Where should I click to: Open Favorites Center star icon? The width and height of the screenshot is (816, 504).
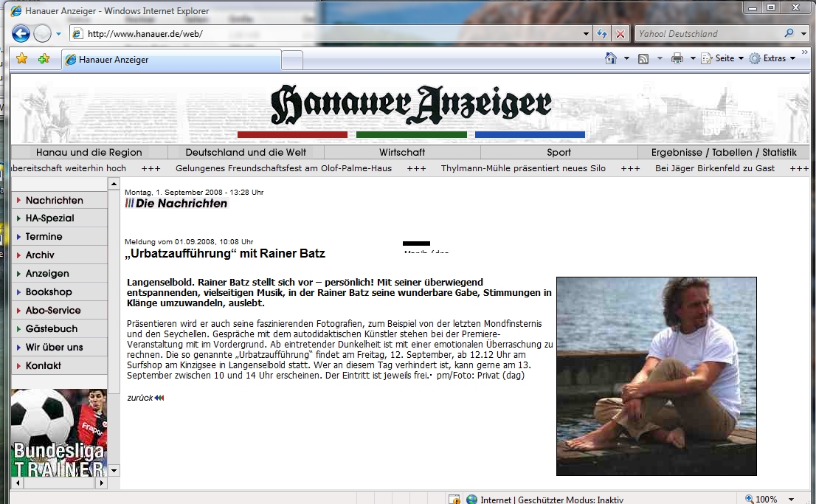tap(21, 59)
